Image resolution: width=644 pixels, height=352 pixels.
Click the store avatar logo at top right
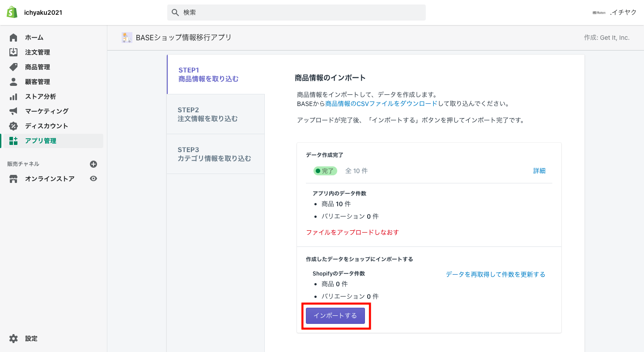point(599,13)
